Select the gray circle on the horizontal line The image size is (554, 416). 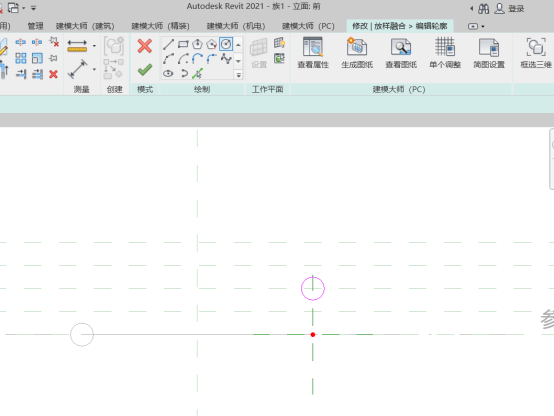pos(82,334)
